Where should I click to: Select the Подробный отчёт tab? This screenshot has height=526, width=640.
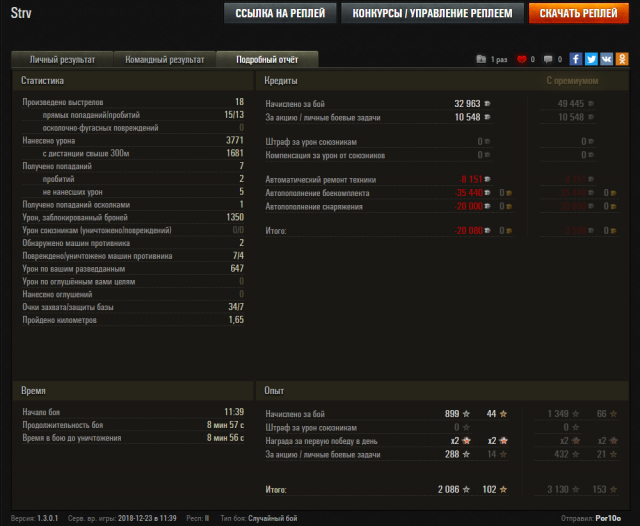tap(268, 59)
